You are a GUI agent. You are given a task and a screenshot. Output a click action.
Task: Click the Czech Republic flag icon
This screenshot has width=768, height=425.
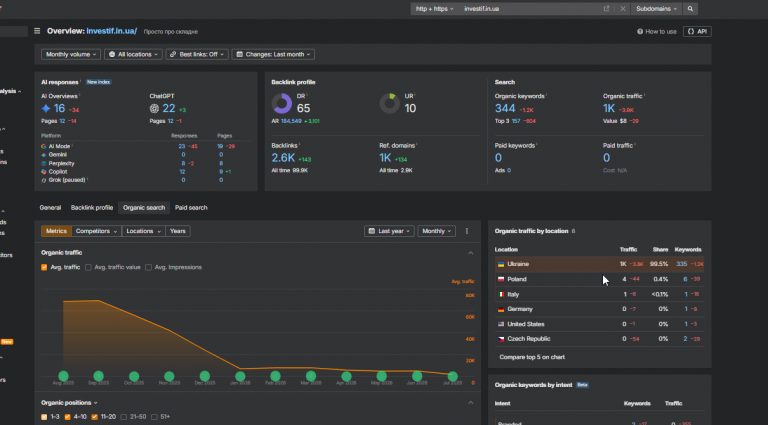point(501,339)
